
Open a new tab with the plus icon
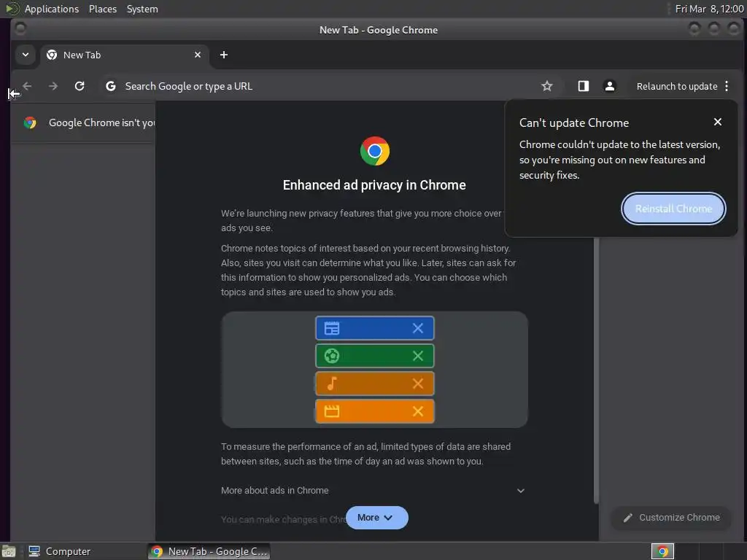[224, 55]
